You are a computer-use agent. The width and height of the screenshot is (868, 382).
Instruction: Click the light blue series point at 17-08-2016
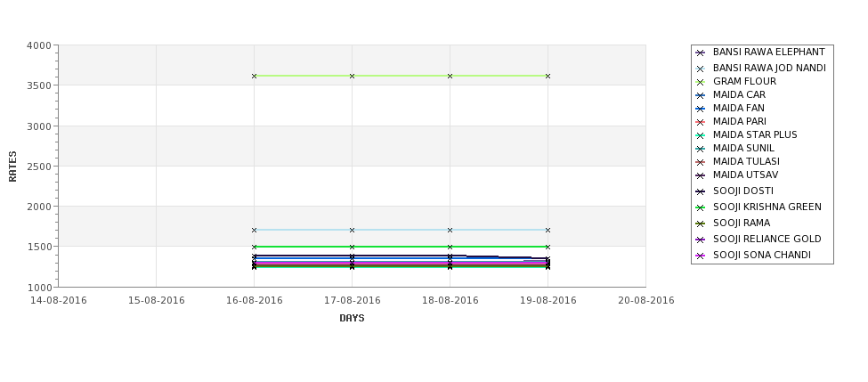coord(352,230)
